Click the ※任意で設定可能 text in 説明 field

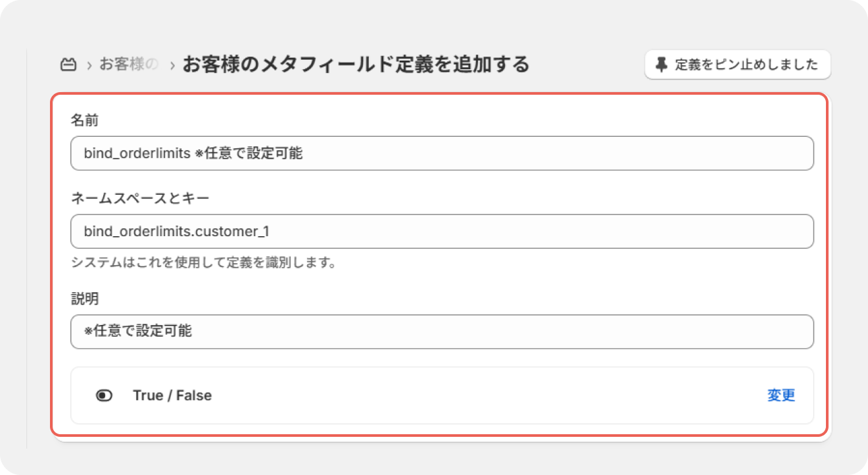coord(138,332)
